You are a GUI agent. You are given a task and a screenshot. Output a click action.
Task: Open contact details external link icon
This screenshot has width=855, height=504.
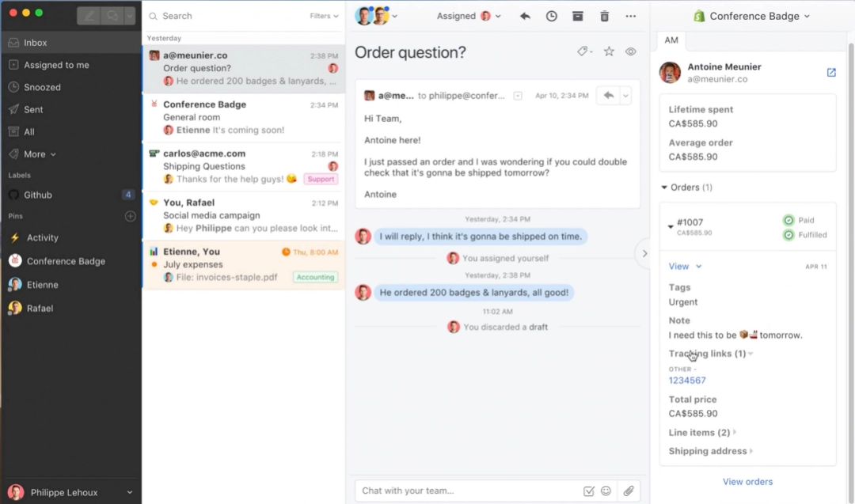click(831, 73)
